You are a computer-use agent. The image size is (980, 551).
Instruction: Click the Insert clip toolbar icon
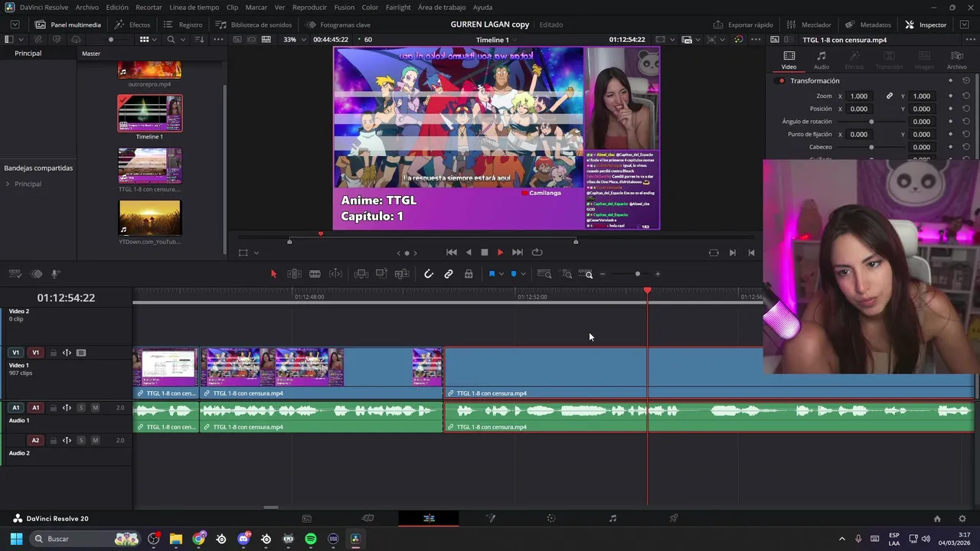(x=361, y=274)
